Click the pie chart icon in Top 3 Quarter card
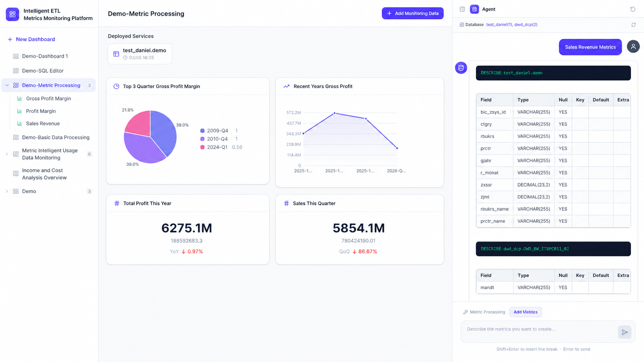The height and width of the screenshot is (362, 644). tap(116, 86)
